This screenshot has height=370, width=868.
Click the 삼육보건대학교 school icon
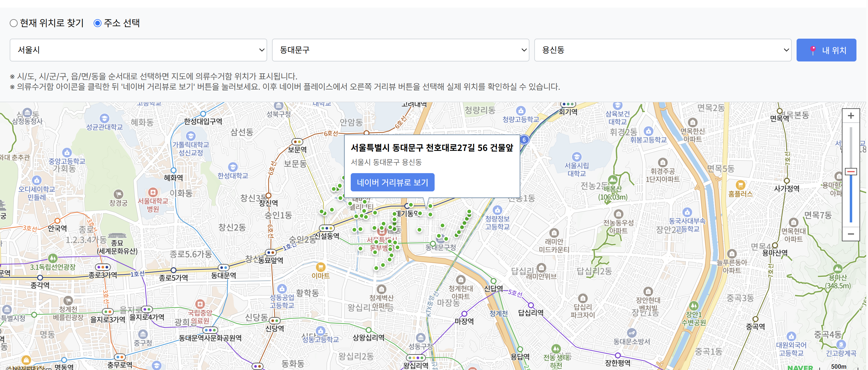click(x=617, y=105)
